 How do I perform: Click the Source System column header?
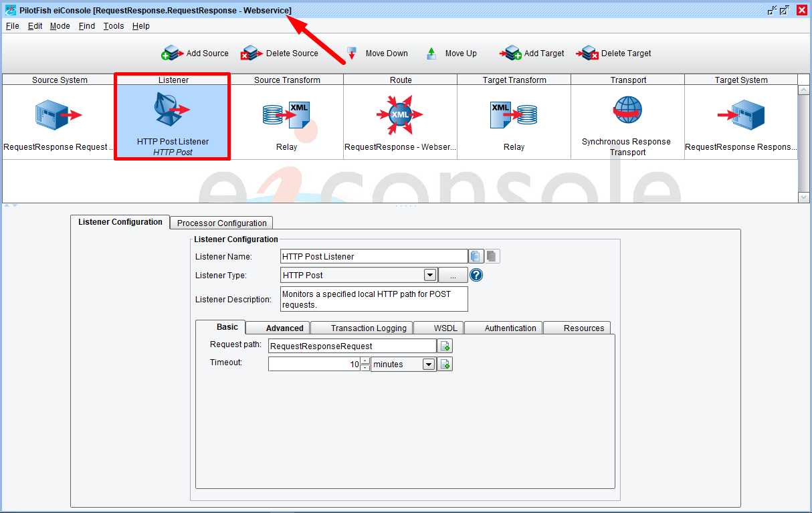coord(60,80)
